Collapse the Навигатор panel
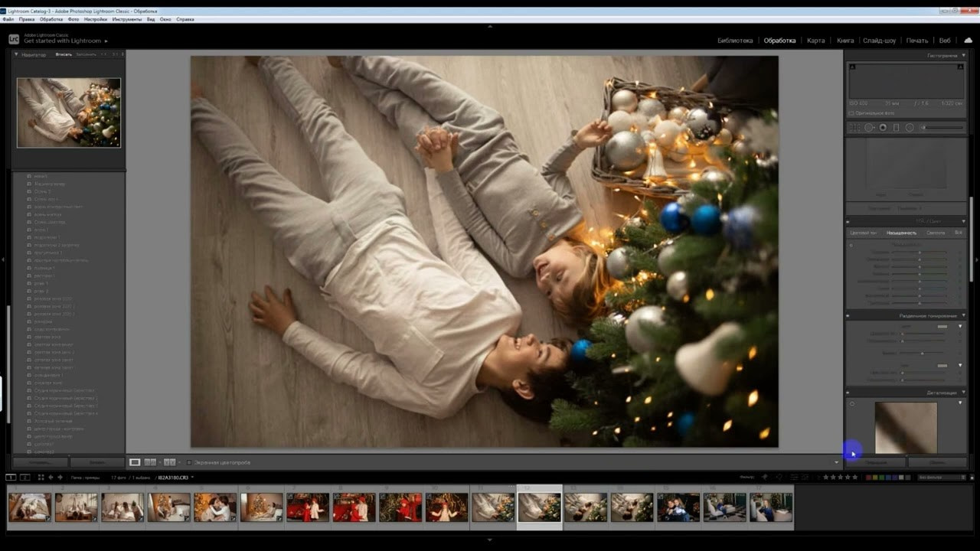The image size is (980, 551). (16, 55)
